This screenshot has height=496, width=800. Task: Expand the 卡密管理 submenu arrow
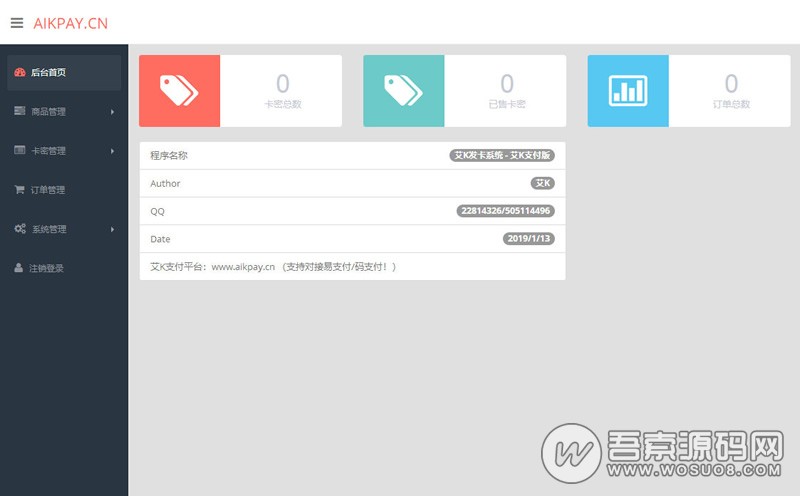pyautogui.click(x=112, y=151)
